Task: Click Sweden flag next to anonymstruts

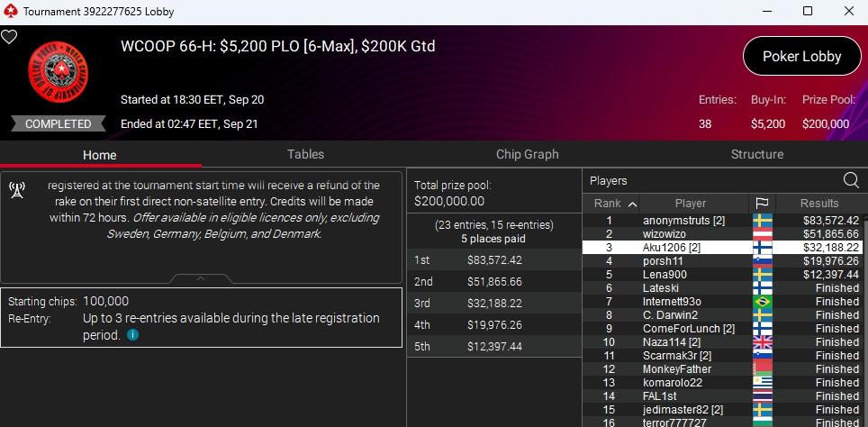Action: [x=762, y=221]
